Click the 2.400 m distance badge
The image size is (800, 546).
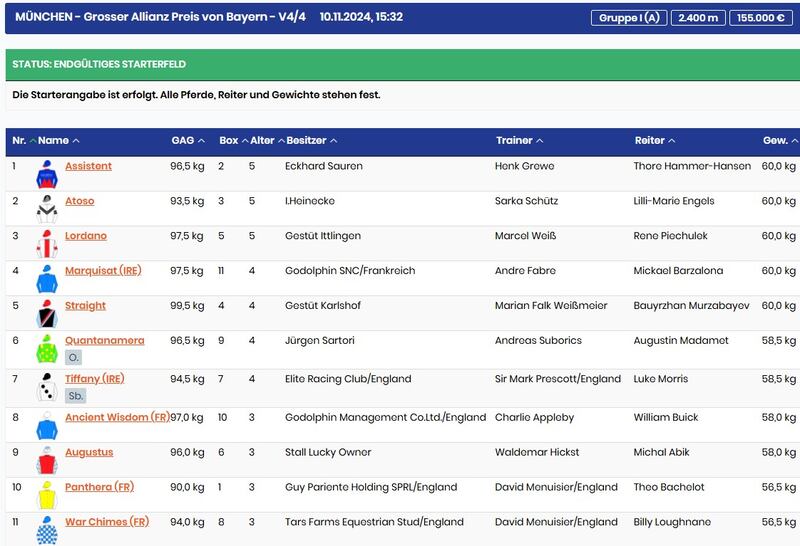pyautogui.click(x=698, y=18)
